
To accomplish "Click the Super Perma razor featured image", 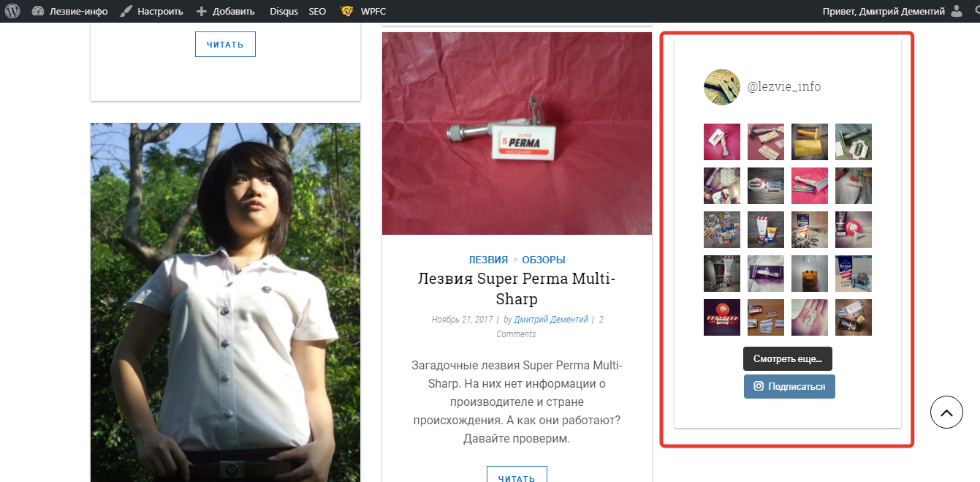I will tap(517, 133).
